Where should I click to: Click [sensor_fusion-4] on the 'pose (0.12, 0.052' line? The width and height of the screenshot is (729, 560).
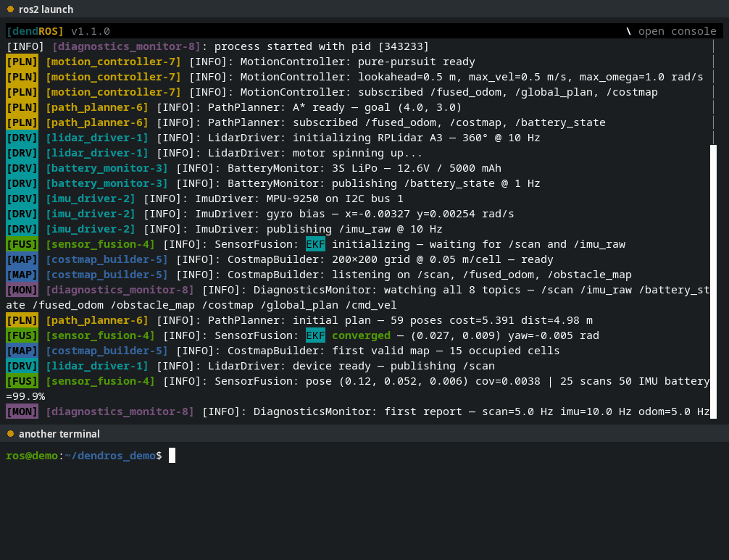point(100,381)
